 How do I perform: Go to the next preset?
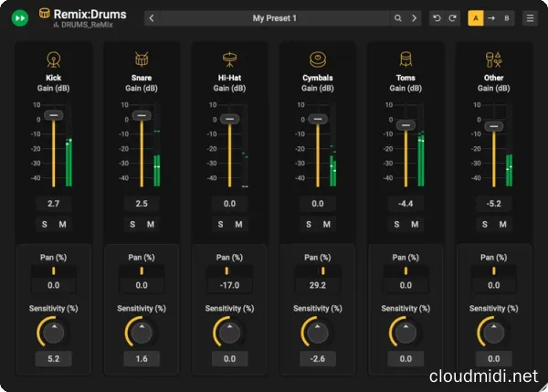pyautogui.click(x=414, y=18)
